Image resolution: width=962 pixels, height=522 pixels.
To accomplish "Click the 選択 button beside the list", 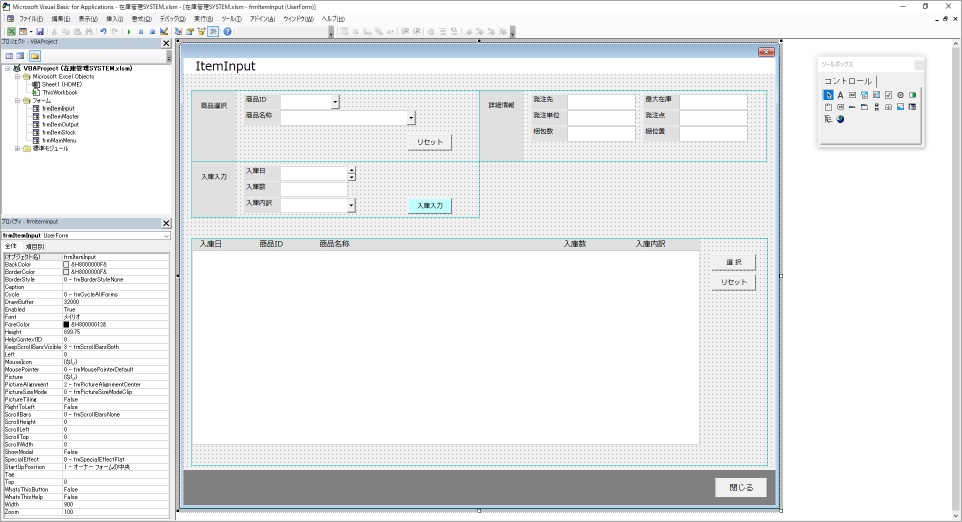I will pyautogui.click(x=733, y=263).
